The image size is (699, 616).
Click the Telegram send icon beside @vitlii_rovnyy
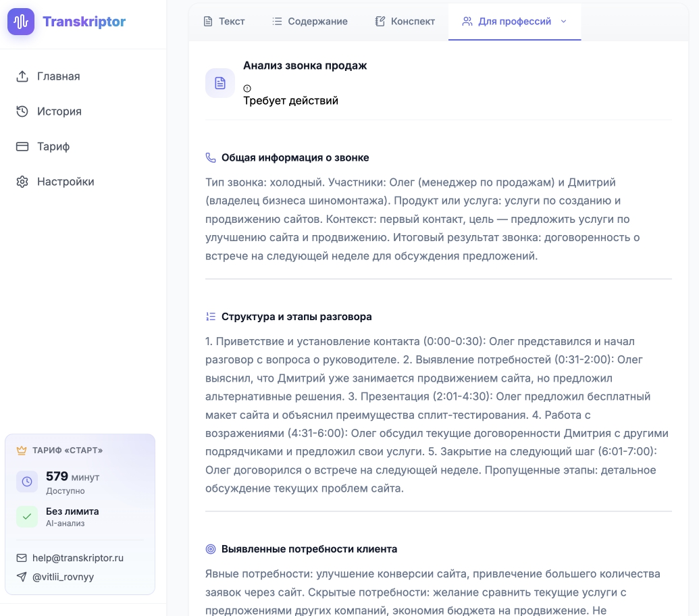coord(22,577)
